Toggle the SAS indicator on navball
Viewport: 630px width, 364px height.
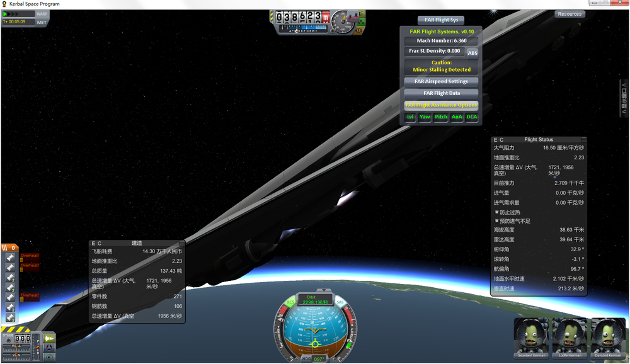[340, 302]
